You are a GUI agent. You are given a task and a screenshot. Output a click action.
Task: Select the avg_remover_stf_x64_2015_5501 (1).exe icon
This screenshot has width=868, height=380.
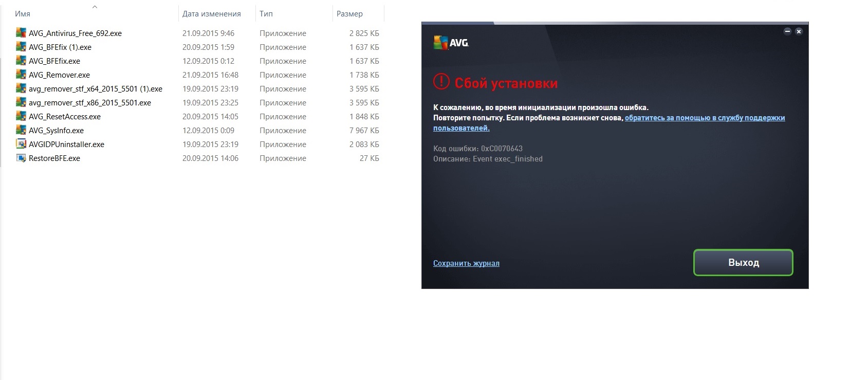(x=21, y=88)
